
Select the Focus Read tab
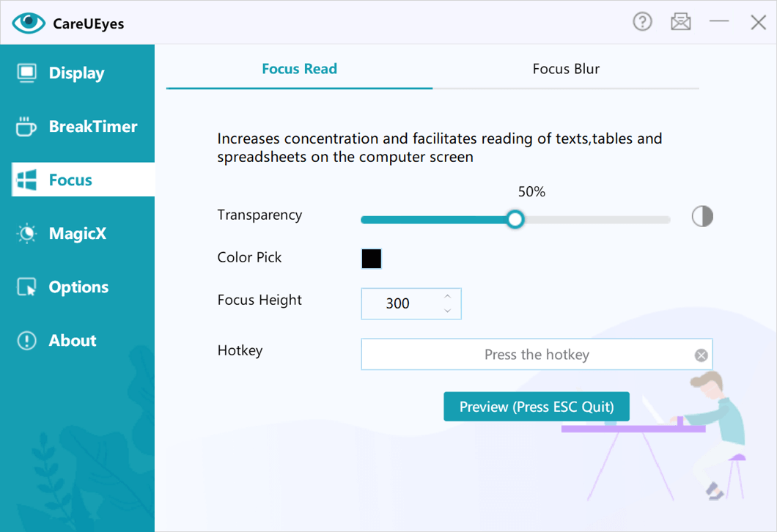click(x=299, y=69)
